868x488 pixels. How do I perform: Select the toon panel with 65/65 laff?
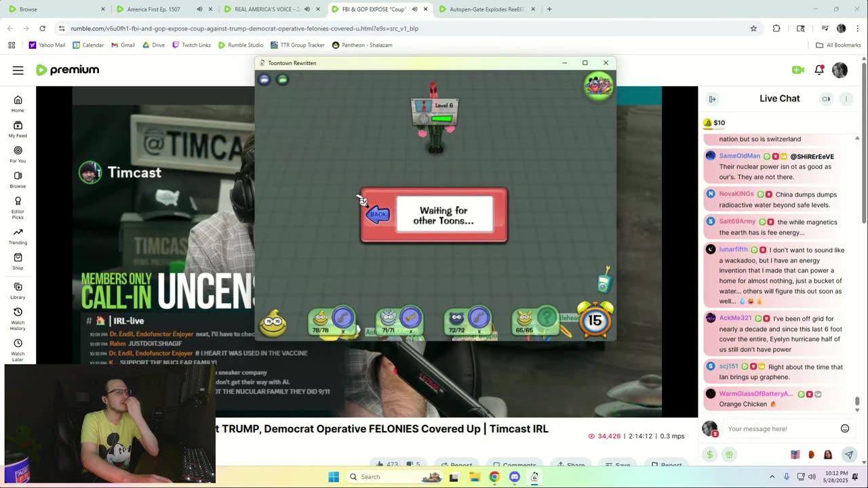535,321
